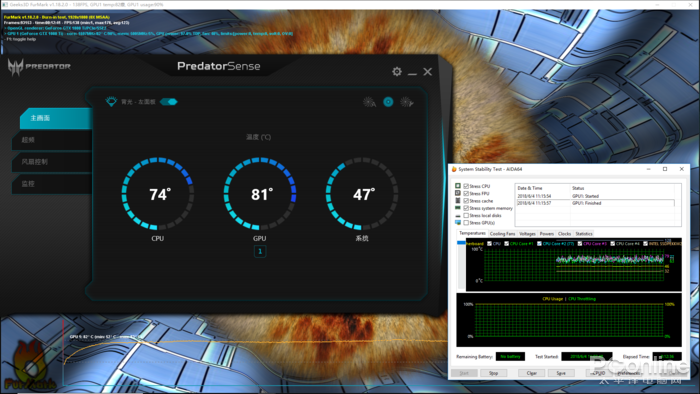Select the auto fan mode icon
This screenshot has width=700, height=394.
point(369,102)
